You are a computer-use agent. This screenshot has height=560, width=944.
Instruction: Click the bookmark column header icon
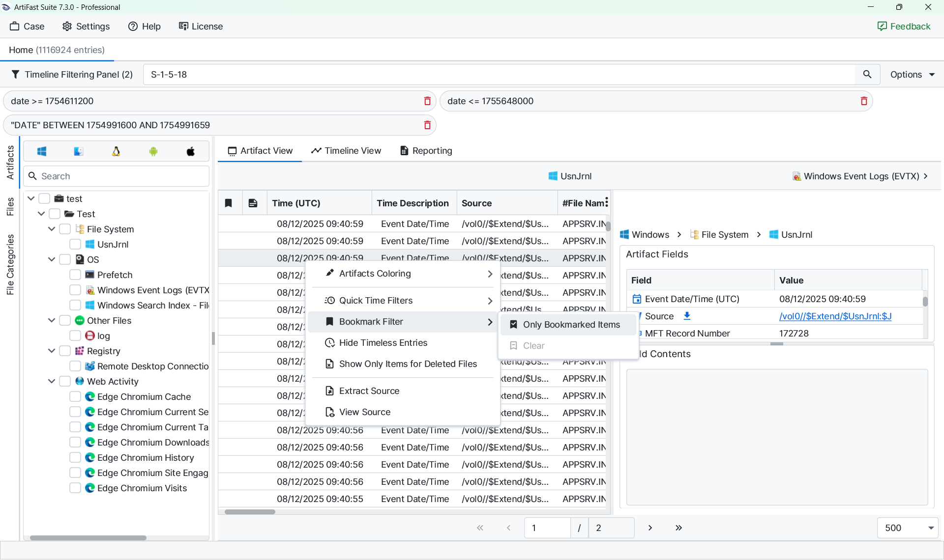(x=229, y=203)
